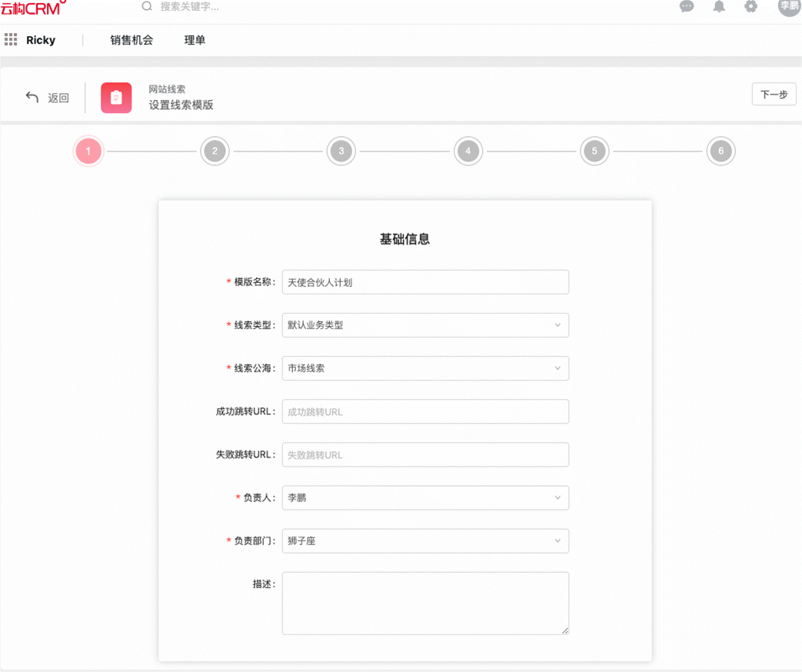Go back using the 返回 button

48,98
